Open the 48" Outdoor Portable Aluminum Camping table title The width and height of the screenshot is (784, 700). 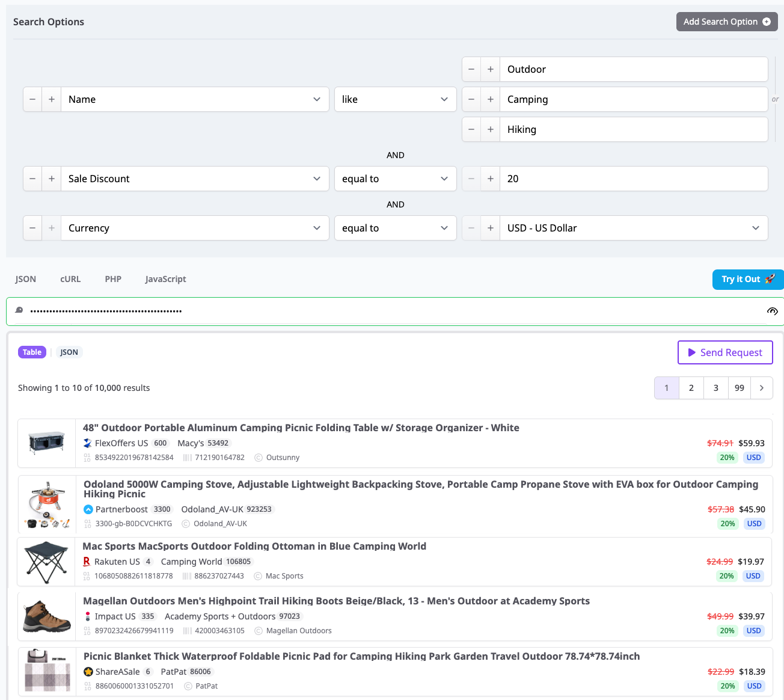(301, 428)
